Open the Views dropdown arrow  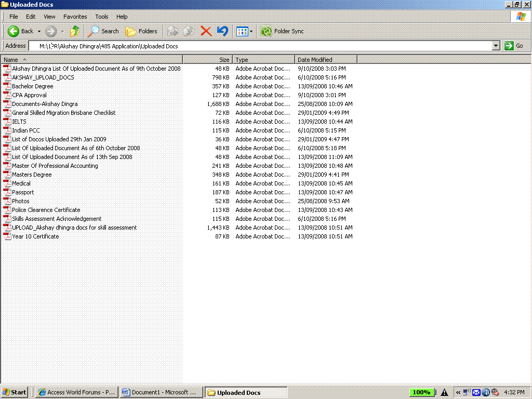(x=251, y=32)
